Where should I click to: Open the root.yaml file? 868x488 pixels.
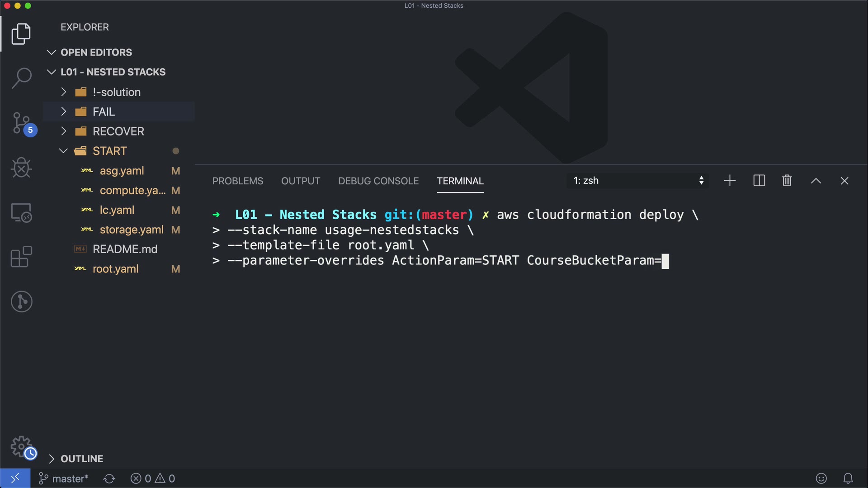pyautogui.click(x=115, y=269)
